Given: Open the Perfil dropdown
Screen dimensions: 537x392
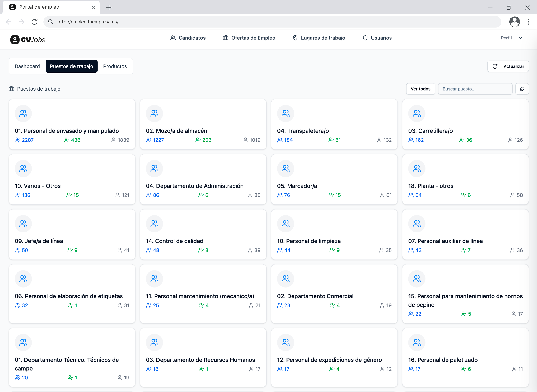Looking at the screenshot, I should point(512,38).
